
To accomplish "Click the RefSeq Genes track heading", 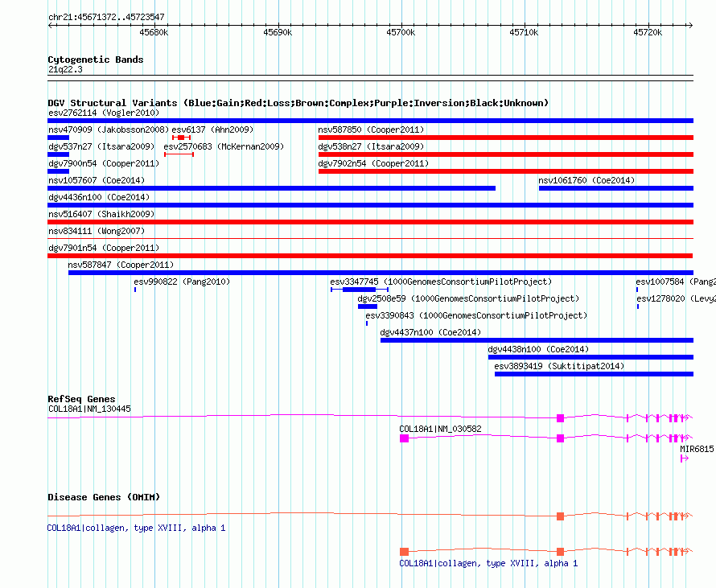I will point(81,399).
